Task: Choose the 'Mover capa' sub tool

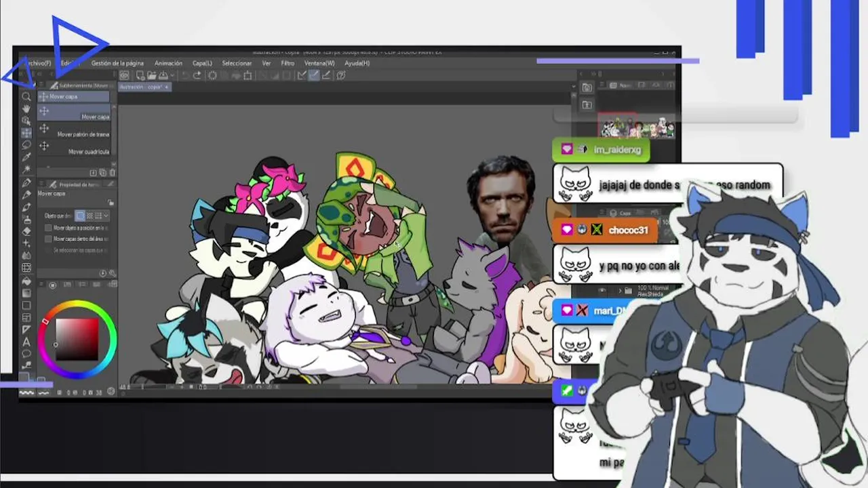Action: [x=73, y=112]
